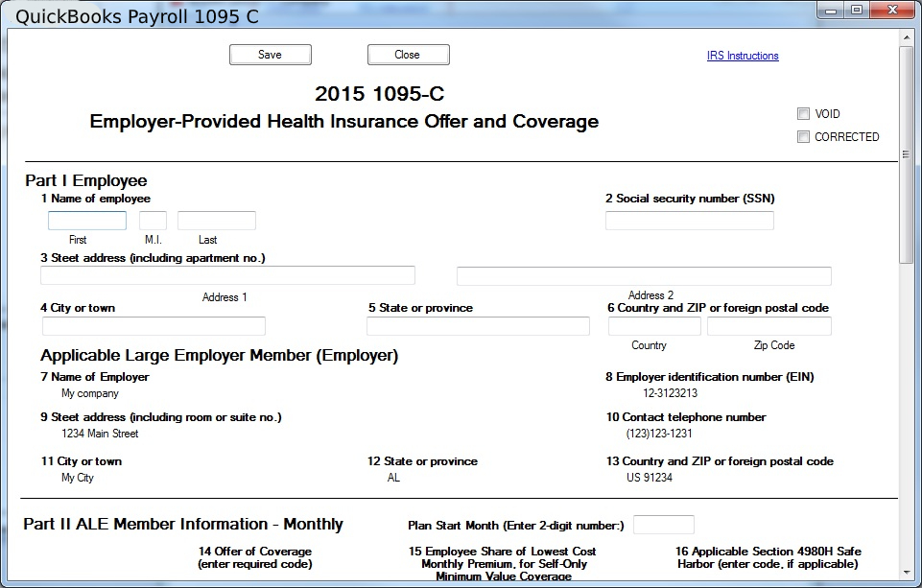This screenshot has height=588, width=922.
Task: Click into the M.I. field
Action: click(153, 221)
